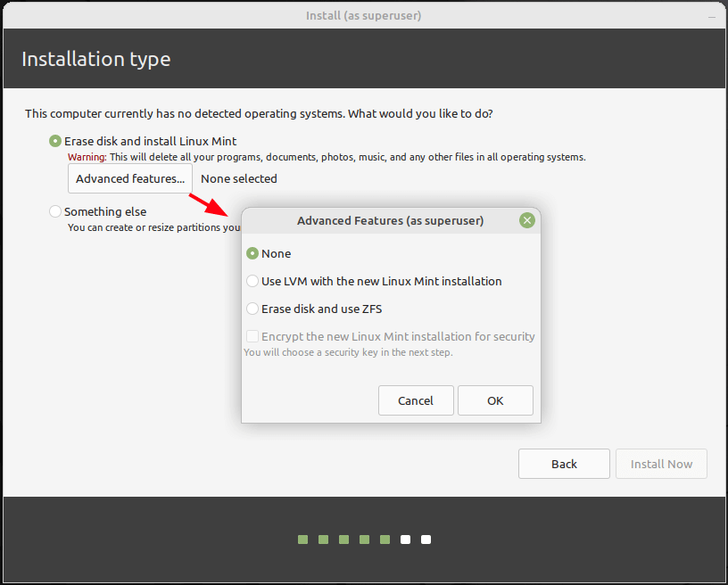The width and height of the screenshot is (728, 585).
Task: Click the first white progress dot
Action: (x=406, y=540)
